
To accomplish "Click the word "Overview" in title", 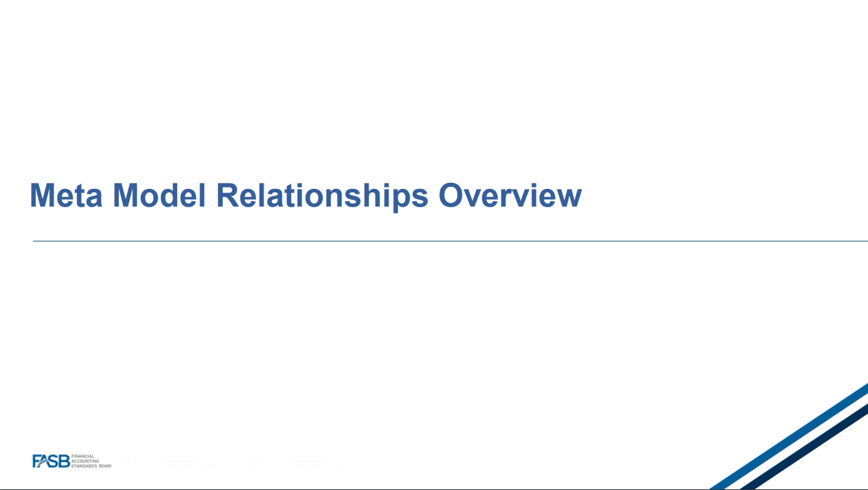I will pyautogui.click(x=510, y=195).
